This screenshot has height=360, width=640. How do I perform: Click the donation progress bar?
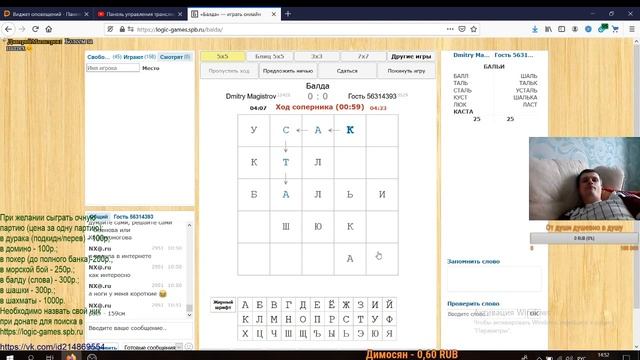point(584,238)
